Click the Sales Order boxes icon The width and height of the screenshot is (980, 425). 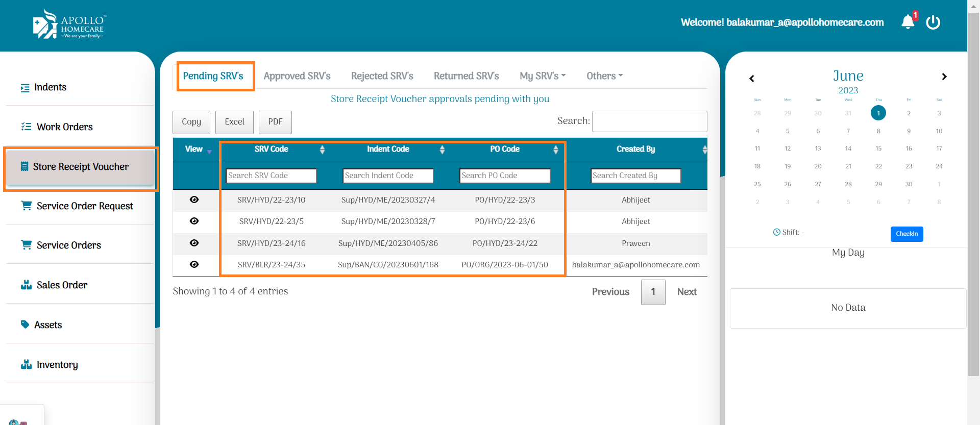pos(26,285)
